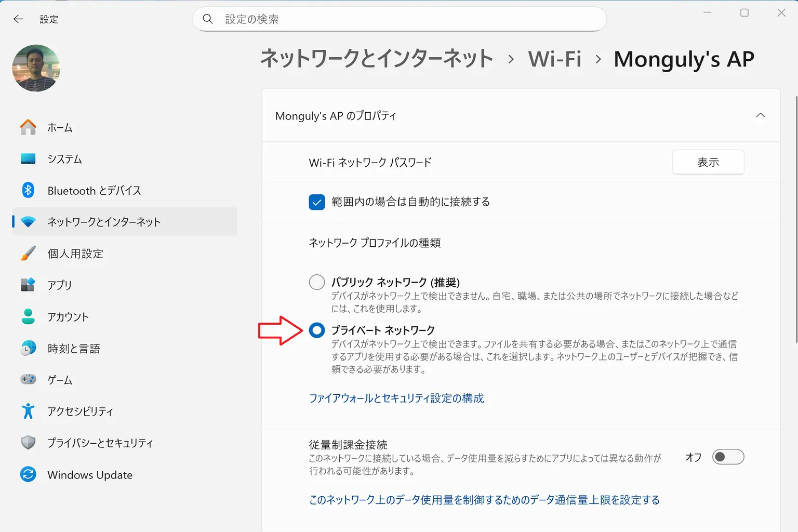
Task: Go to Wi-Fi breadcrumb
Action: click(555, 59)
